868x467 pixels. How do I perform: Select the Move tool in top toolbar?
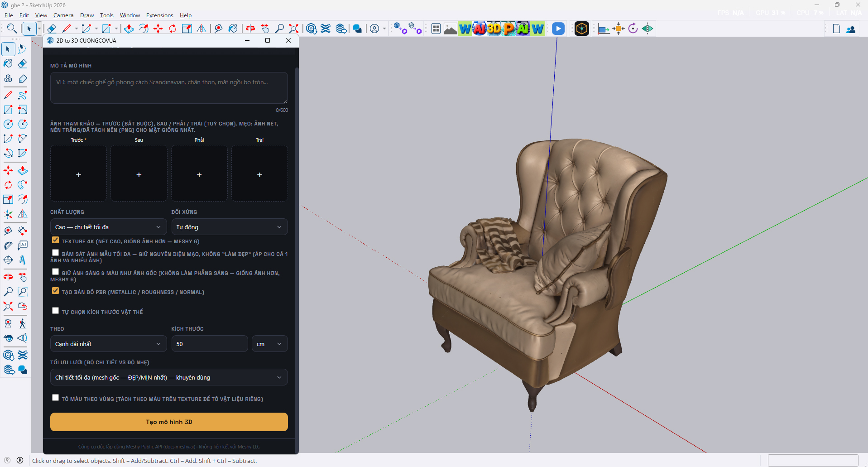158,29
